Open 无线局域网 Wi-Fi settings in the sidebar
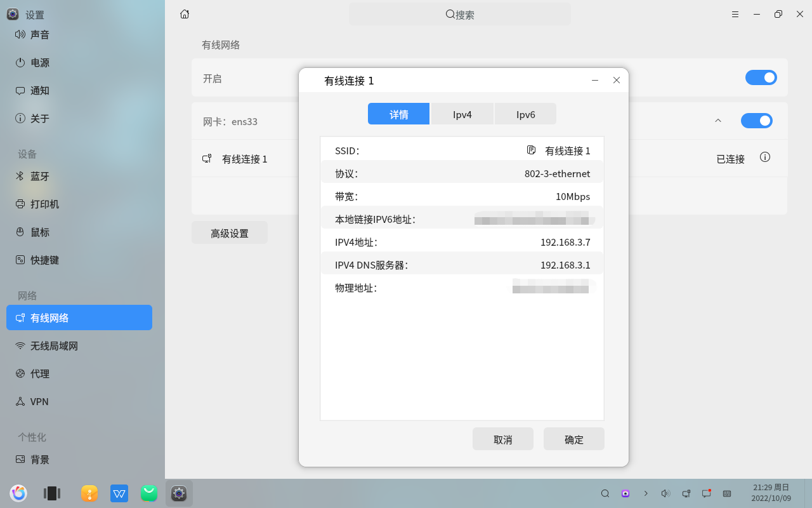Image resolution: width=812 pixels, height=508 pixels. tap(79, 345)
